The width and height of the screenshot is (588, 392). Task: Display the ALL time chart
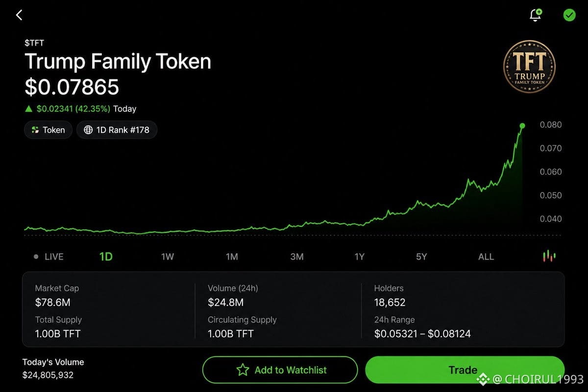pos(486,257)
